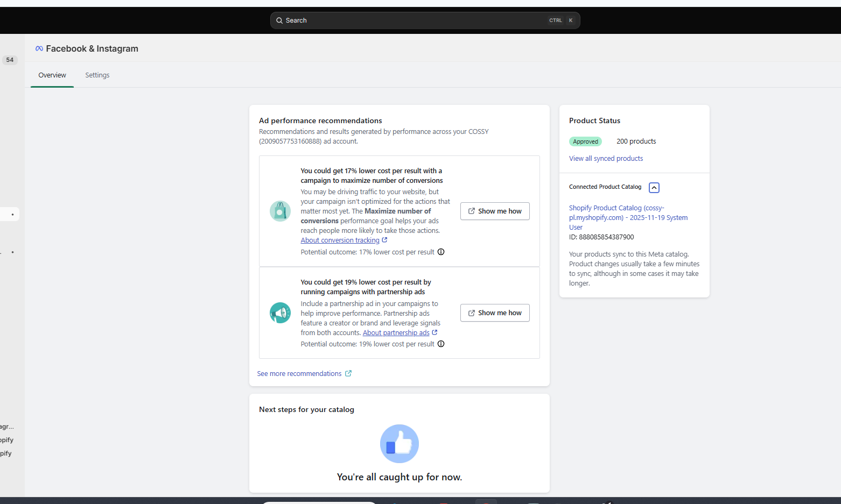Click the 19% lower cost recommendation title
Image resolution: width=841 pixels, height=504 pixels.
pyautogui.click(x=366, y=287)
